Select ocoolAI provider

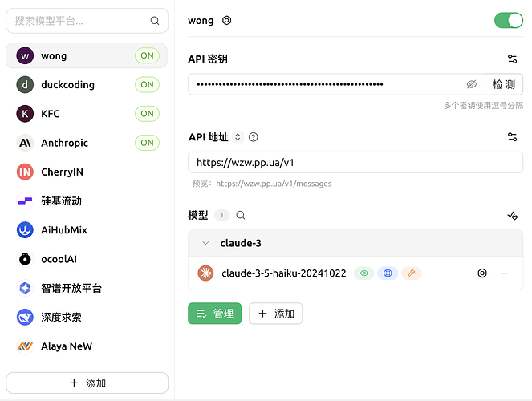(87, 259)
